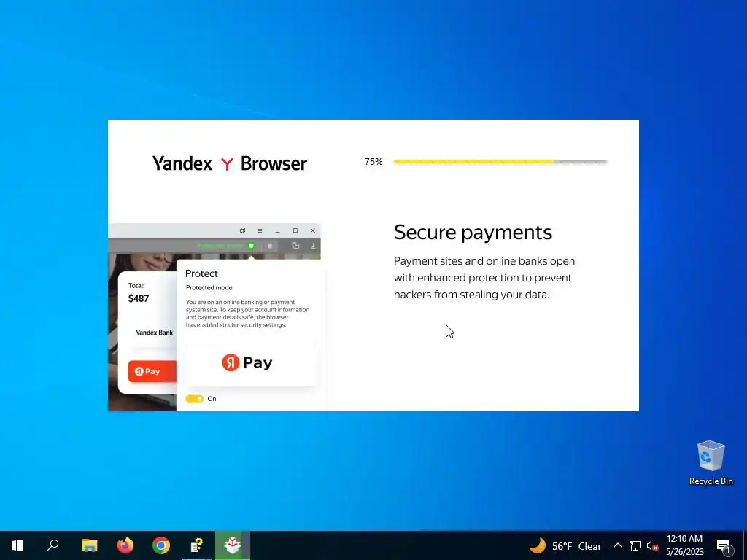Screen dimensions: 747x560
Task: Click the $487 total amount
Action: pos(139,298)
